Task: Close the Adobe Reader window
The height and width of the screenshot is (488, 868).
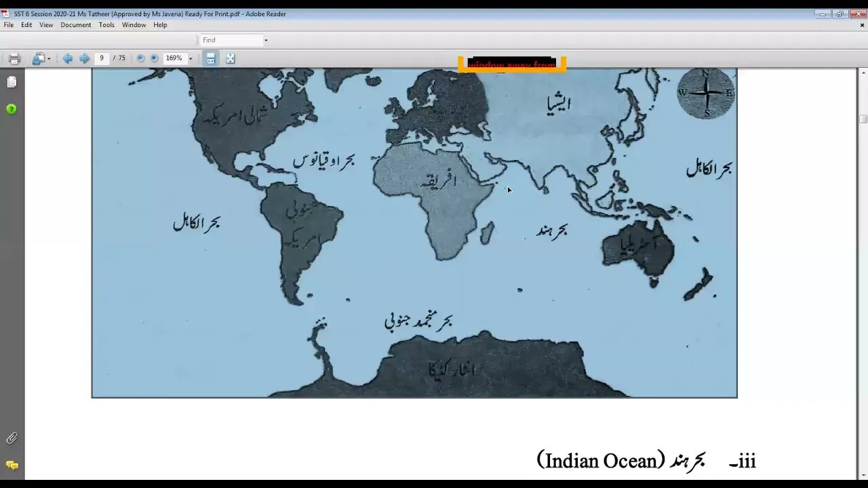Action: point(857,14)
